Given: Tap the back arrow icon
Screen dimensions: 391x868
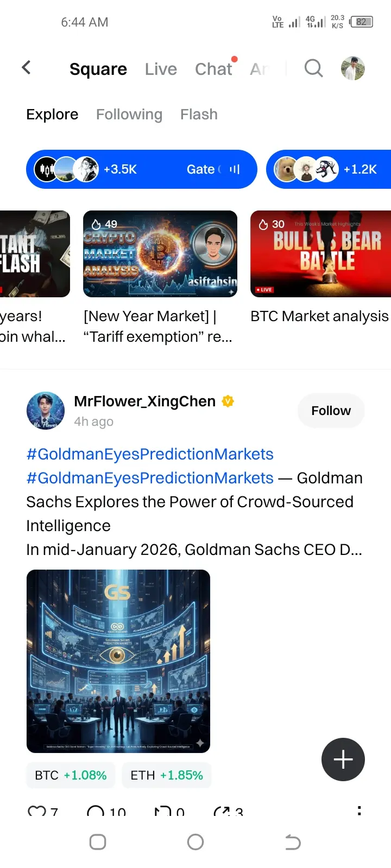Looking at the screenshot, I should (26, 68).
